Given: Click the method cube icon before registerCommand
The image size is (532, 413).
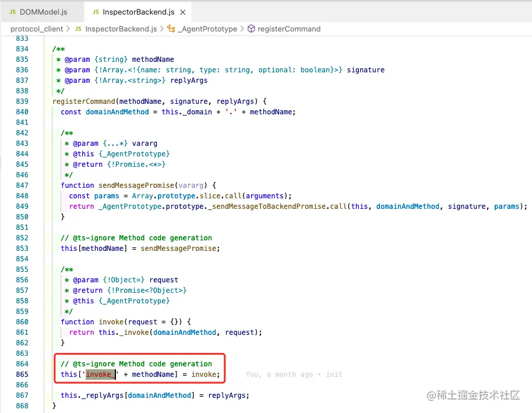Looking at the screenshot, I should tap(251, 29).
